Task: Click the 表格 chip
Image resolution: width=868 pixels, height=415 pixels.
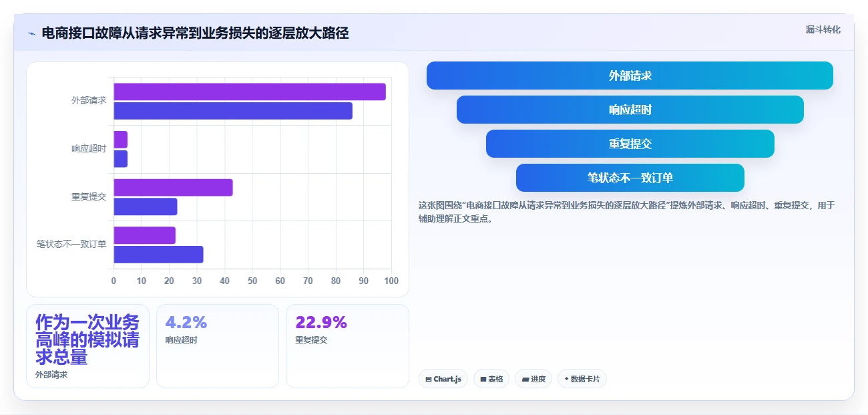Action: pyautogui.click(x=491, y=379)
